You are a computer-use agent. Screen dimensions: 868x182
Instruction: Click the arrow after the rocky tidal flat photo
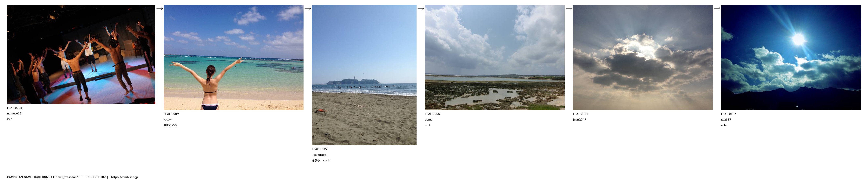(569, 8)
